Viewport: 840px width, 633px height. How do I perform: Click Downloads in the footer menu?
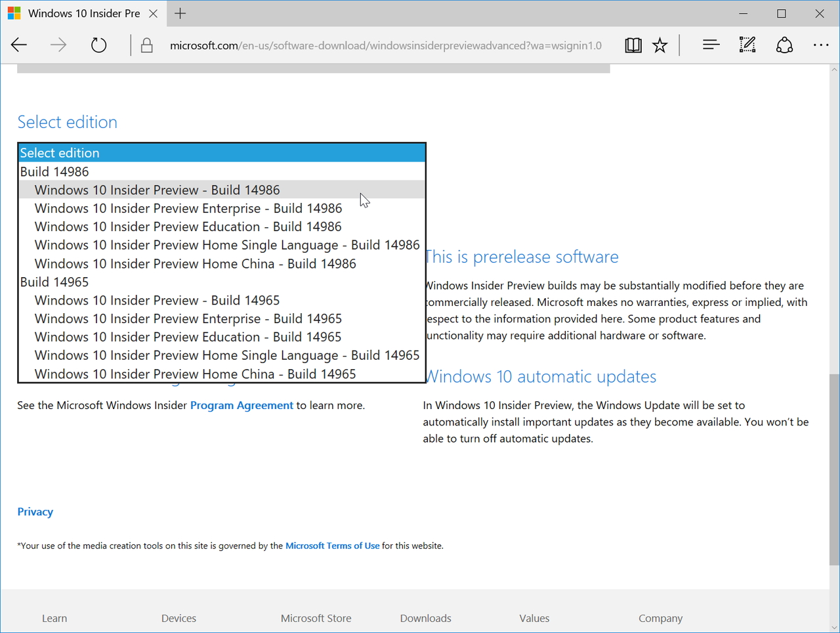(x=425, y=618)
